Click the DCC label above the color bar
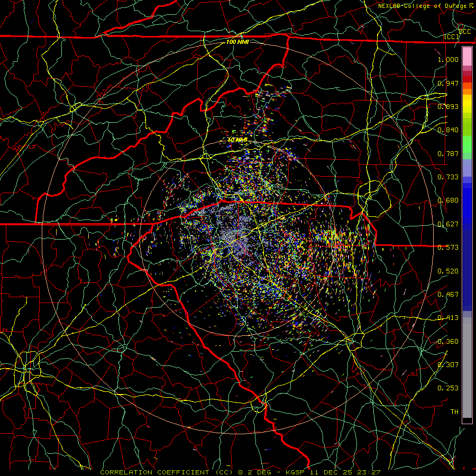 click(465, 32)
